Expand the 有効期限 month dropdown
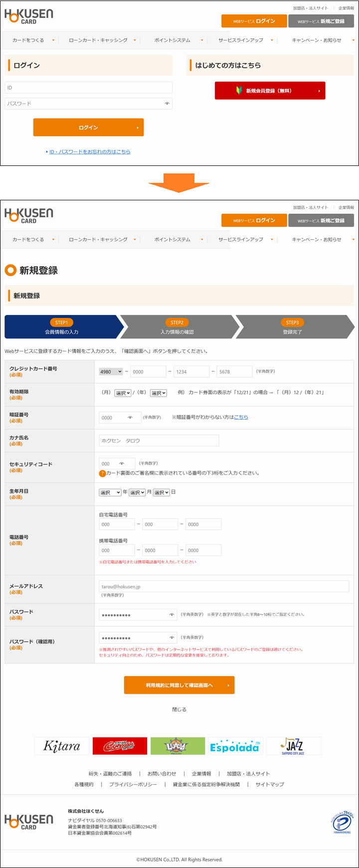The width and height of the screenshot is (359, 868). point(123,393)
